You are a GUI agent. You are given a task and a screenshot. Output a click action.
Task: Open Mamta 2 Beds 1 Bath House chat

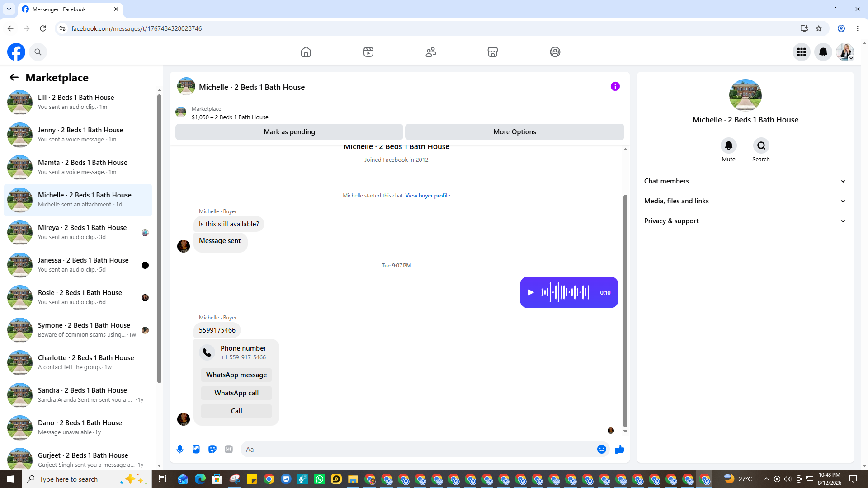[x=78, y=167]
